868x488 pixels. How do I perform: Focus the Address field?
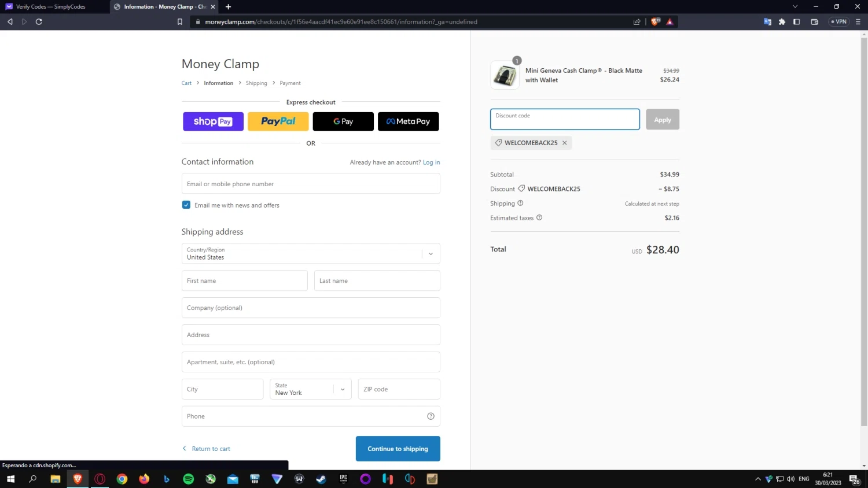311,335
